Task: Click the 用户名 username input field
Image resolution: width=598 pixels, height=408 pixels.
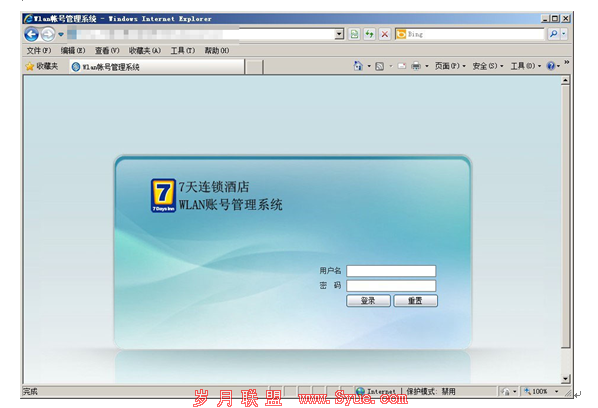Action: (x=391, y=271)
